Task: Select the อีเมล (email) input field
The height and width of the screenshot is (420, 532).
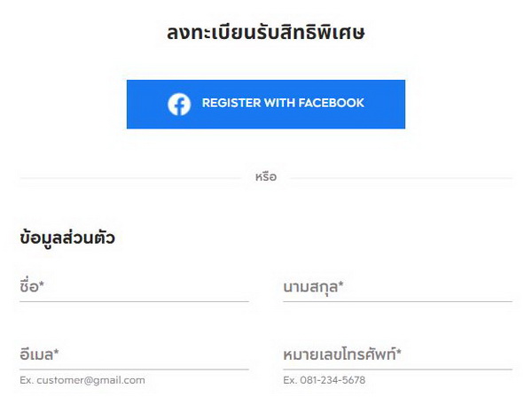Action: (134, 355)
